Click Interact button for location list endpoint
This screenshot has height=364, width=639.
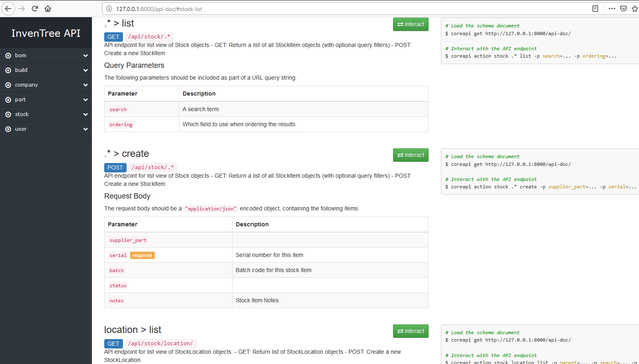click(411, 331)
